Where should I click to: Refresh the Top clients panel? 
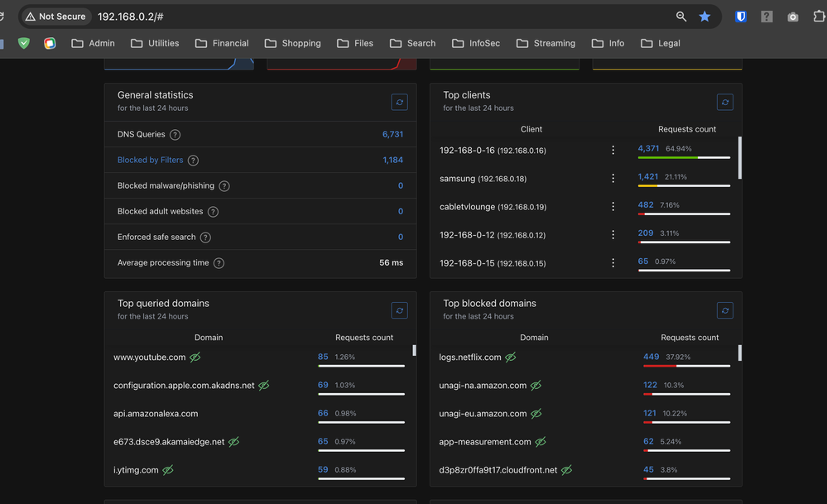click(x=725, y=103)
